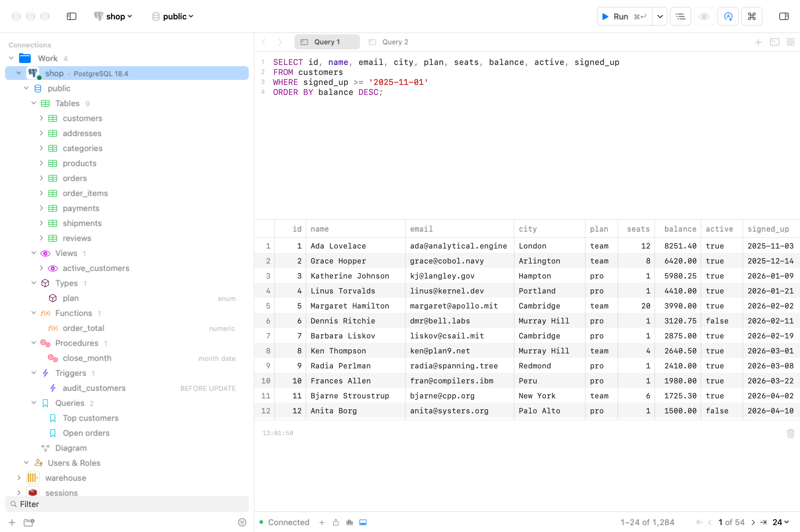This screenshot has width=800, height=532.
Task: Export results with share icon
Action: pos(336,522)
